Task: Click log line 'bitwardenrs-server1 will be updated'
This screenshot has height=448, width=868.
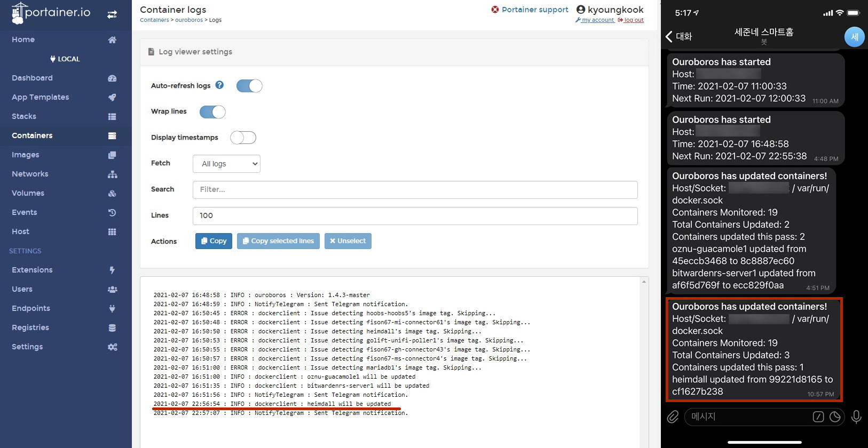Action: (291, 386)
